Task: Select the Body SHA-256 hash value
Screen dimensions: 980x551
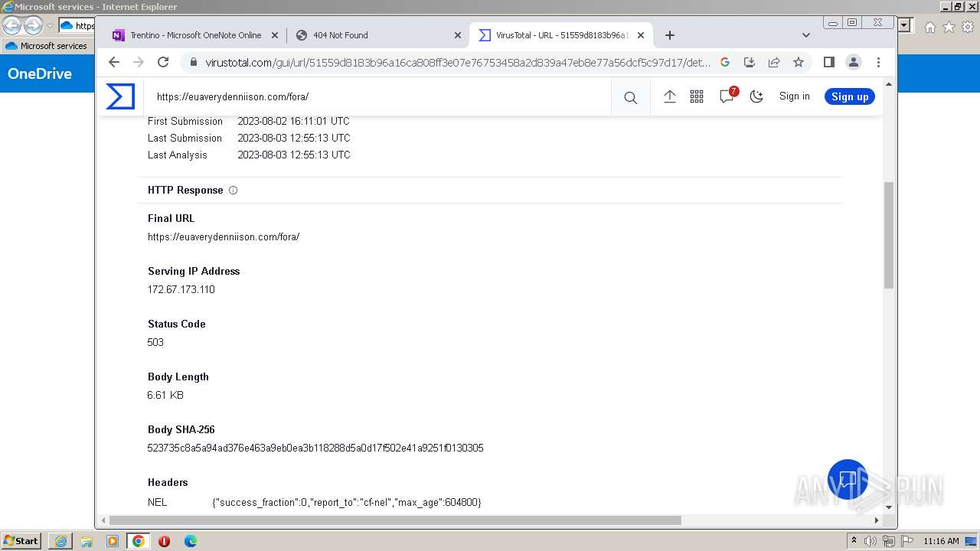Action: tap(315, 448)
